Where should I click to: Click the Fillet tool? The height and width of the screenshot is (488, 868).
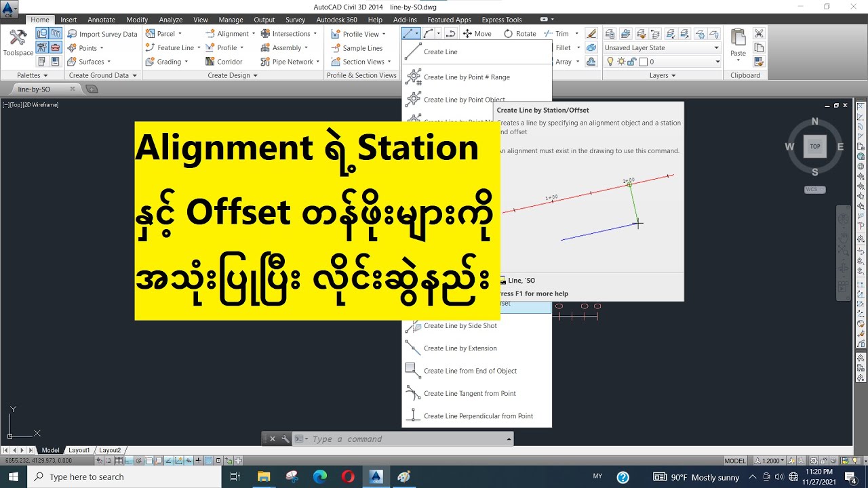pos(563,47)
